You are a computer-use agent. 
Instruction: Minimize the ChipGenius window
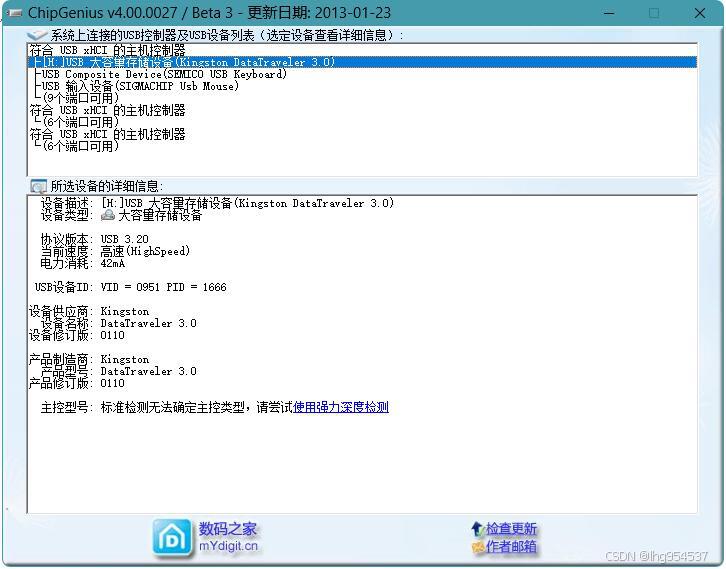(x=609, y=13)
